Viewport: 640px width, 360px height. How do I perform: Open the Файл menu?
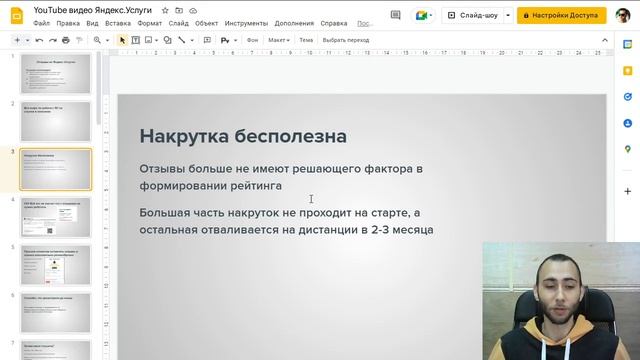tap(41, 23)
